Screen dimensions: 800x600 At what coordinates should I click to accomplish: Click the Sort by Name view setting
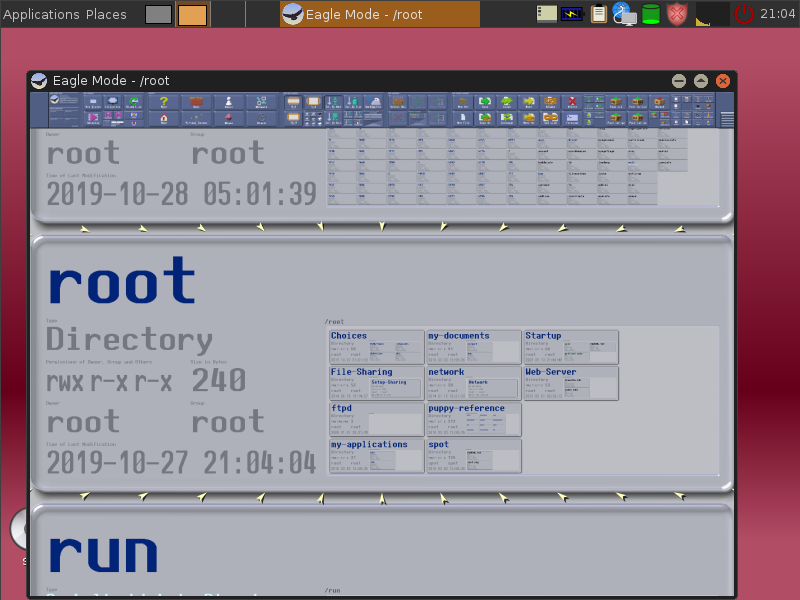[x=334, y=102]
